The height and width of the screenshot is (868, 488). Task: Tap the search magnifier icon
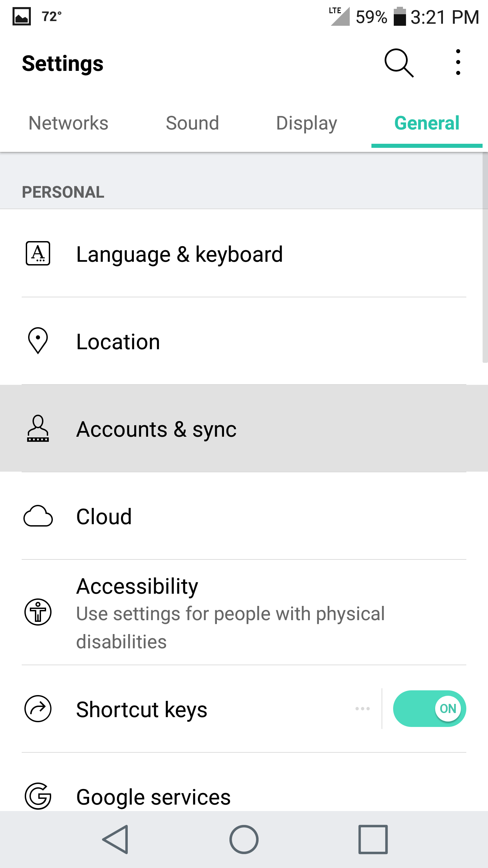399,63
